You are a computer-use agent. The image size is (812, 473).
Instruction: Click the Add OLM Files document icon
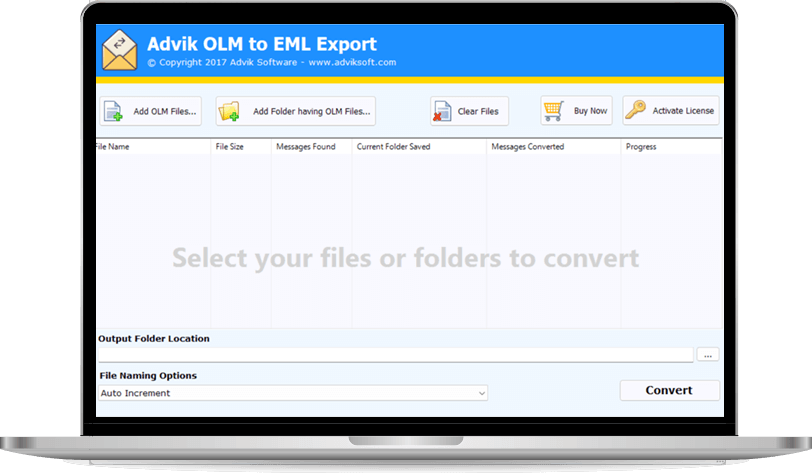point(113,111)
